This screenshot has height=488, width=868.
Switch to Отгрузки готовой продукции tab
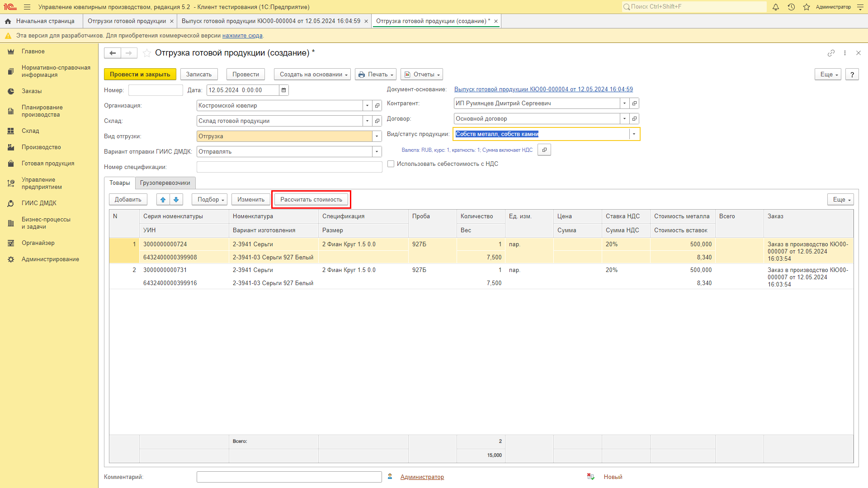point(127,21)
